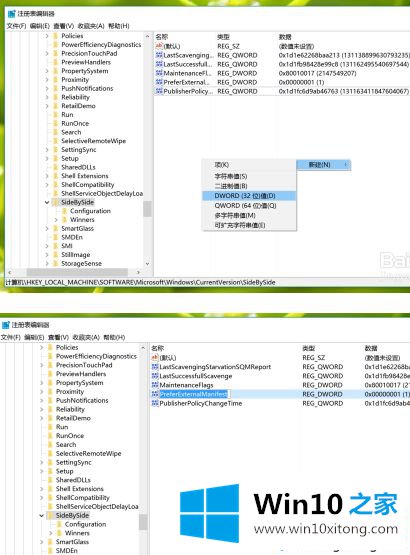This screenshot has width=410, height=555.
Task: Click the Configuration folder icon in lower window
Action: 59,524
